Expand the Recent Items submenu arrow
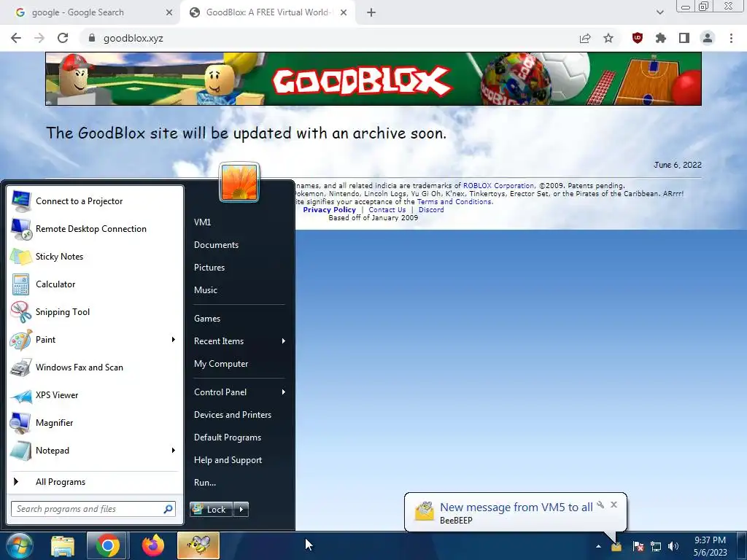 click(x=284, y=341)
